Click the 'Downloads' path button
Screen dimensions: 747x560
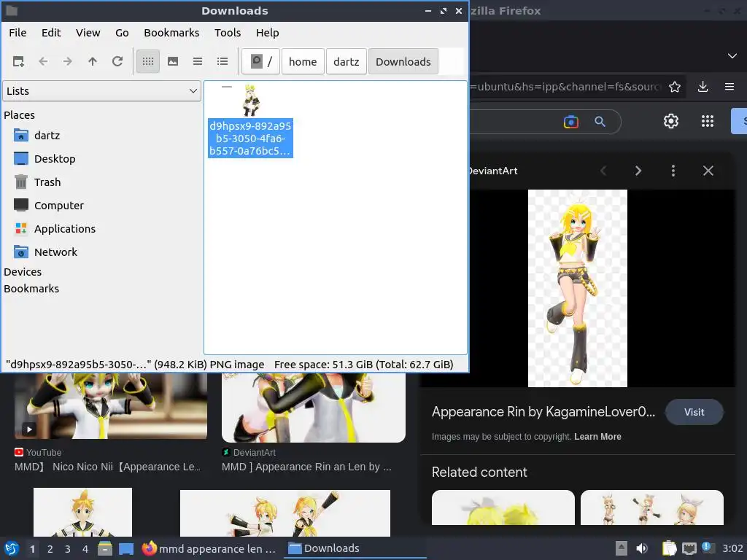point(403,61)
